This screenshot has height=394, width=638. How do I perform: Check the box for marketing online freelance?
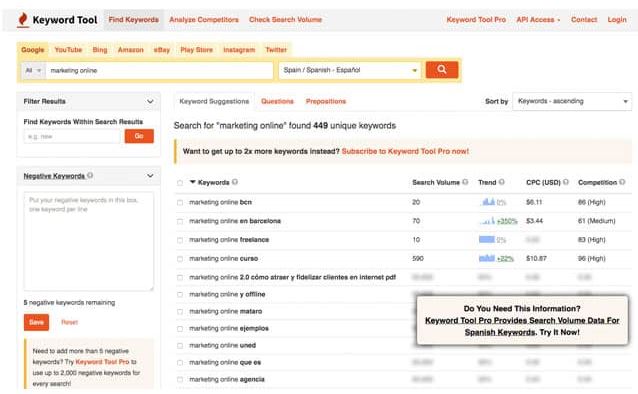(180, 240)
